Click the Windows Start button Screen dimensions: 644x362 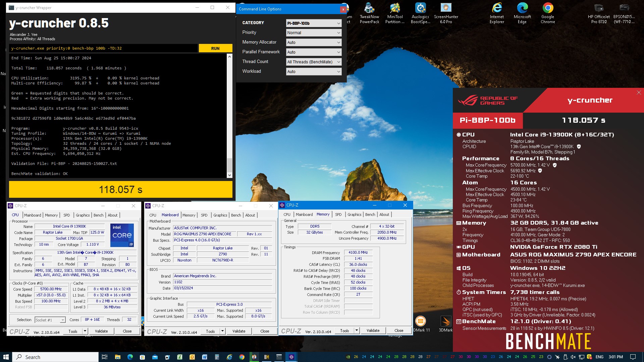point(6,357)
